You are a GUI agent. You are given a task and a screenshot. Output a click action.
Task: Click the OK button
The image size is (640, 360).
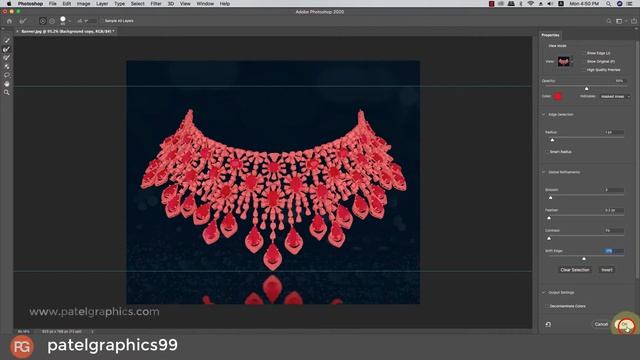click(625, 325)
